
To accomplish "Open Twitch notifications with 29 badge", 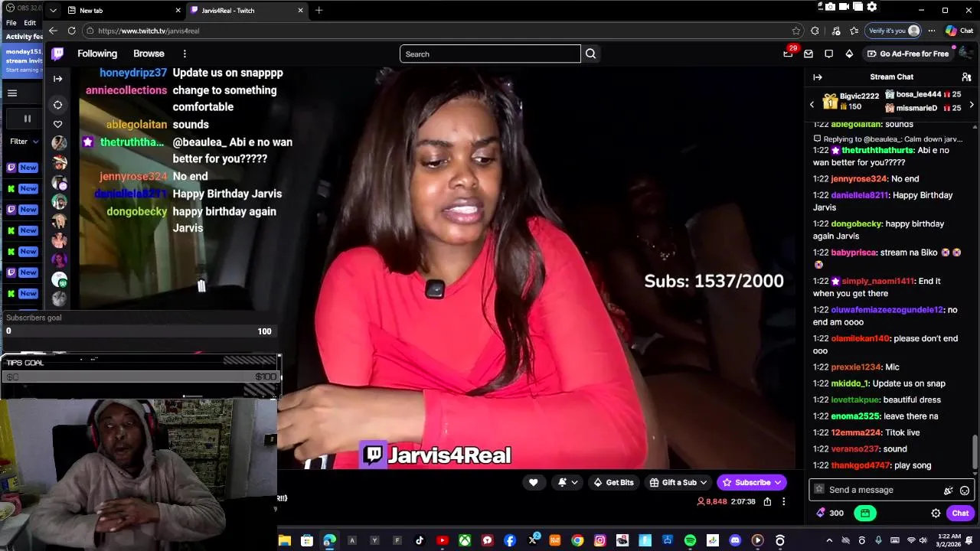I will pos(789,53).
